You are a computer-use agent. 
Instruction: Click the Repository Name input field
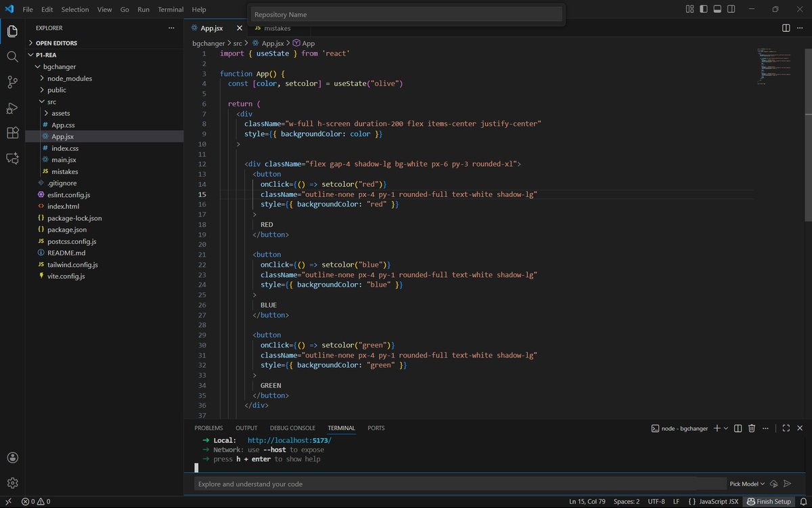click(x=406, y=14)
